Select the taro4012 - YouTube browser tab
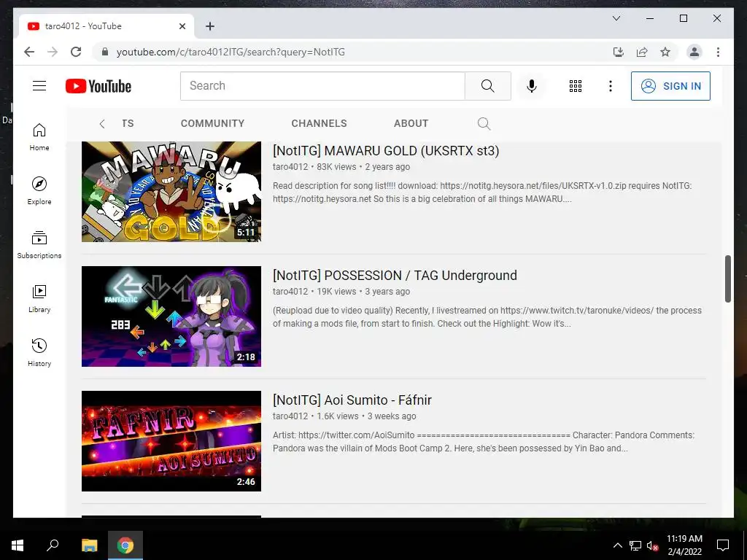This screenshot has height=560, width=747. [107, 26]
